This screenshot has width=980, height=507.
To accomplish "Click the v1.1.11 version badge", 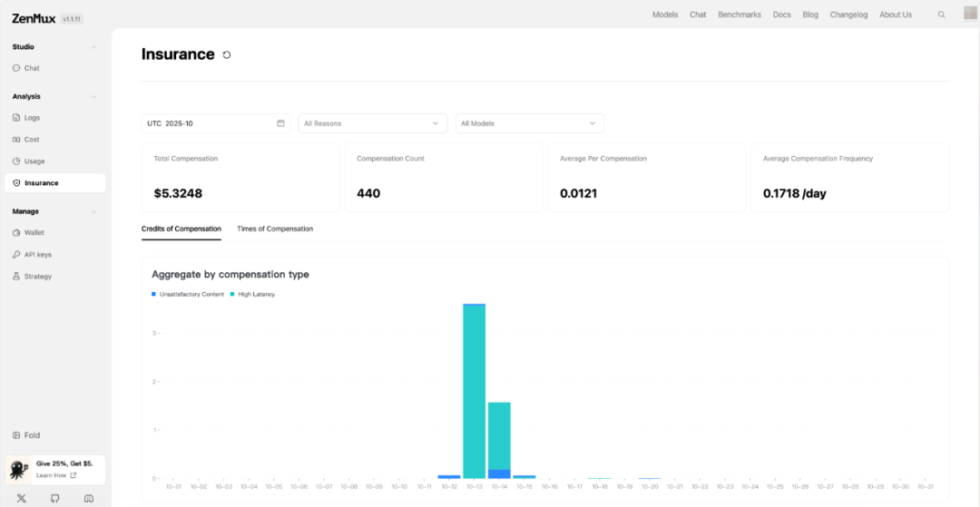I will [x=72, y=19].
